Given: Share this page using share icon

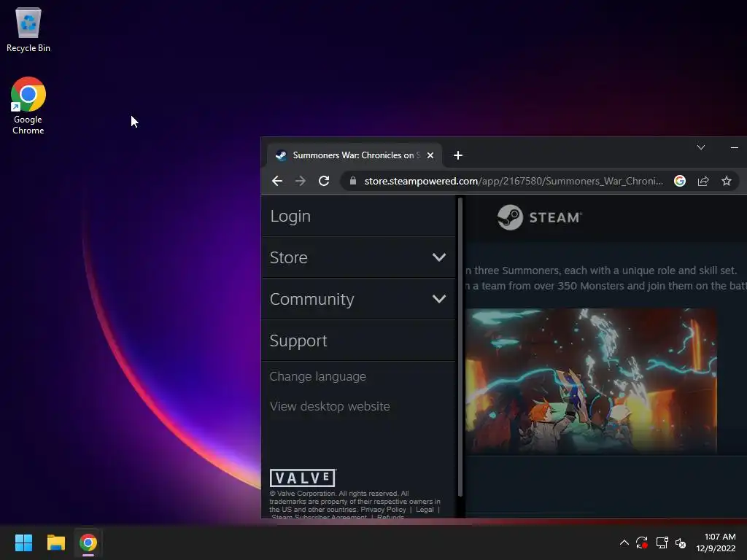Looking at the screenshot, I should (x=703, y=181).
